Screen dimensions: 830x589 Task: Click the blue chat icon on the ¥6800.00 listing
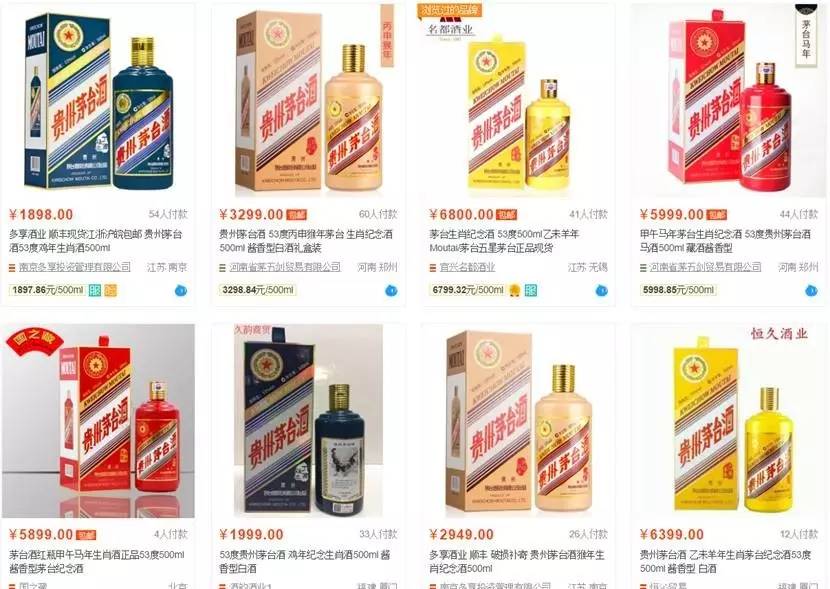601,291
